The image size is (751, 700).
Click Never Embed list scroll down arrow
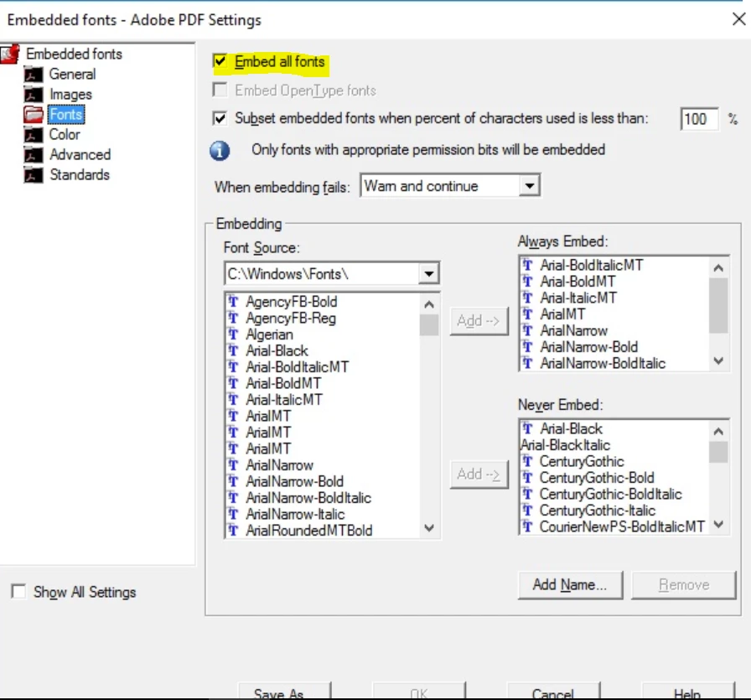click(718, 524)
